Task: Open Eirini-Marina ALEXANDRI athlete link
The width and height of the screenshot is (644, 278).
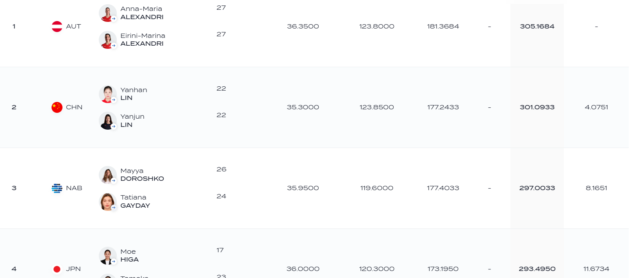Action: pos(143,39)
